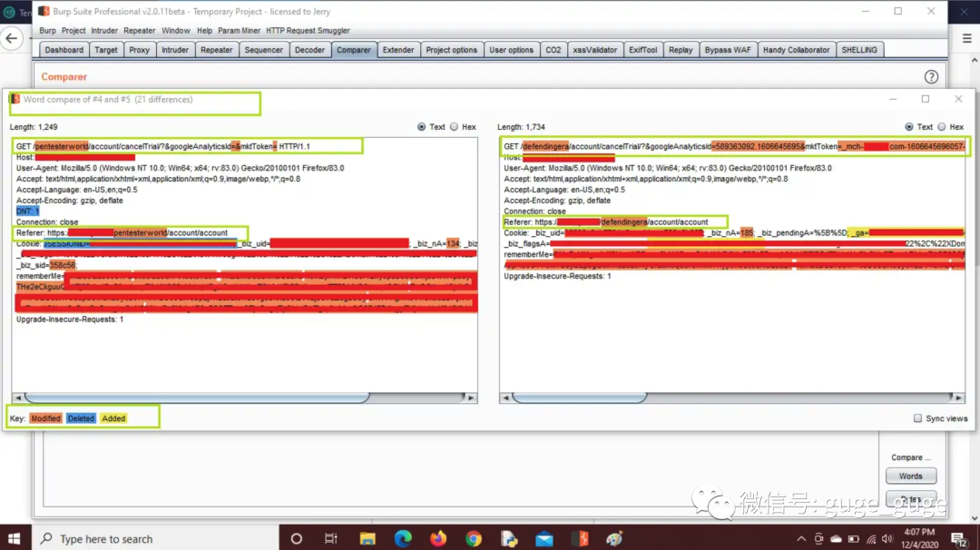Switch to the Handy Collaborator tab
This screenshot has width=980, height=550.
coord(797,50)
